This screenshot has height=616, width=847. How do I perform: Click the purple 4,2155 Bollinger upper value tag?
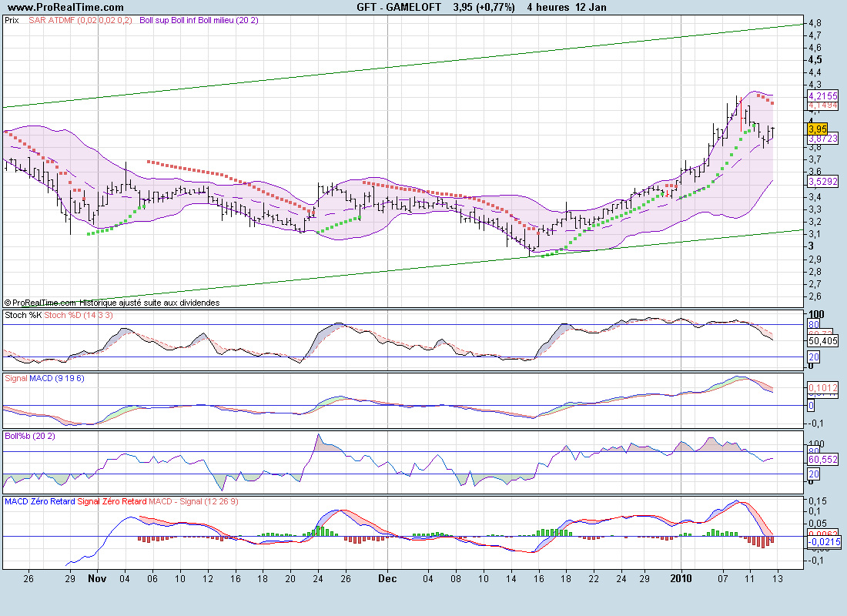[x=822, y=95]
